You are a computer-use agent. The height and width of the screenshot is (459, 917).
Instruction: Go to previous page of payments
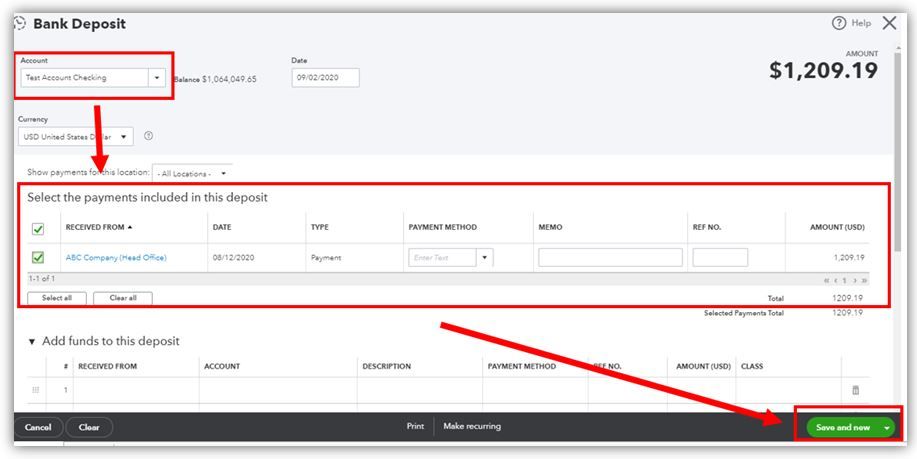pos(836,281)
